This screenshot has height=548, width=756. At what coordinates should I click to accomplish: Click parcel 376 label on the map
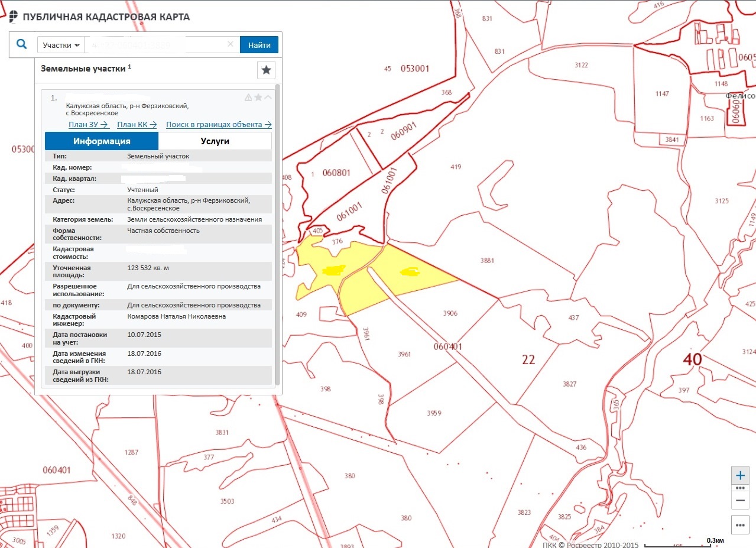point(337,241)
